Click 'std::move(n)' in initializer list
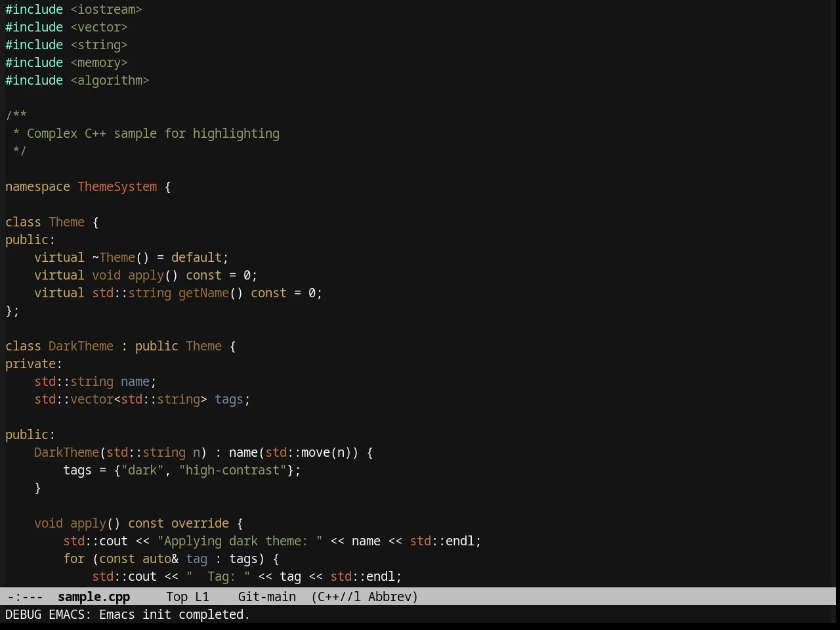 tap(308, 452)
